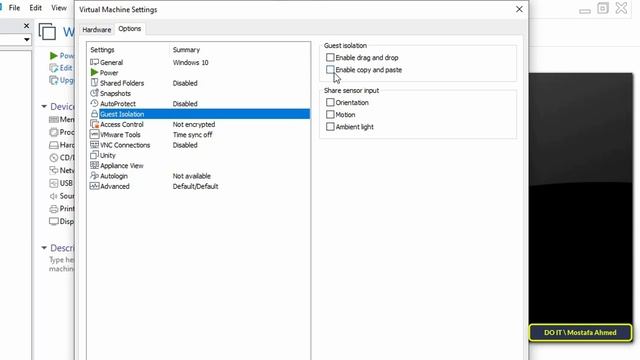This screenshot has width=640, height=360.
Task: Select the Appliance View row
Action: pos(199,166)
